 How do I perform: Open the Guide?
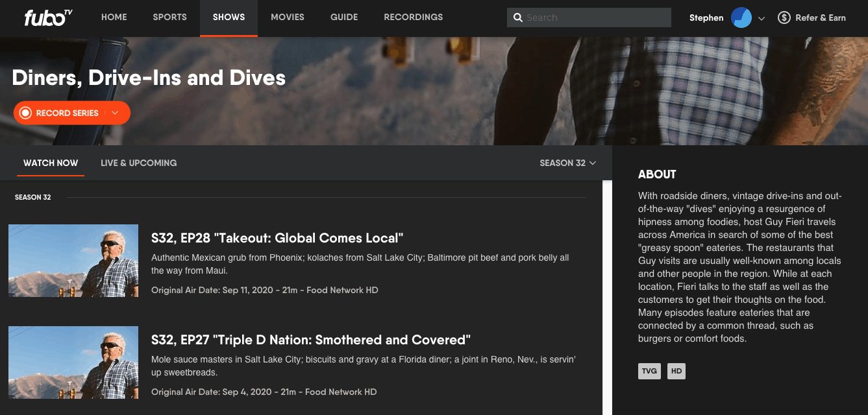(x=344, y=18)
